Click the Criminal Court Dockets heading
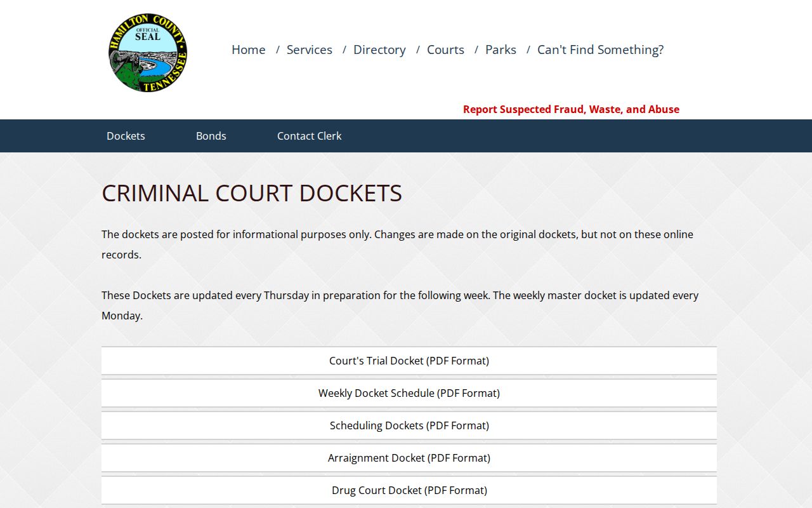Image resolution: width=812 pixels, height=508 pixels. pos(252,193)
